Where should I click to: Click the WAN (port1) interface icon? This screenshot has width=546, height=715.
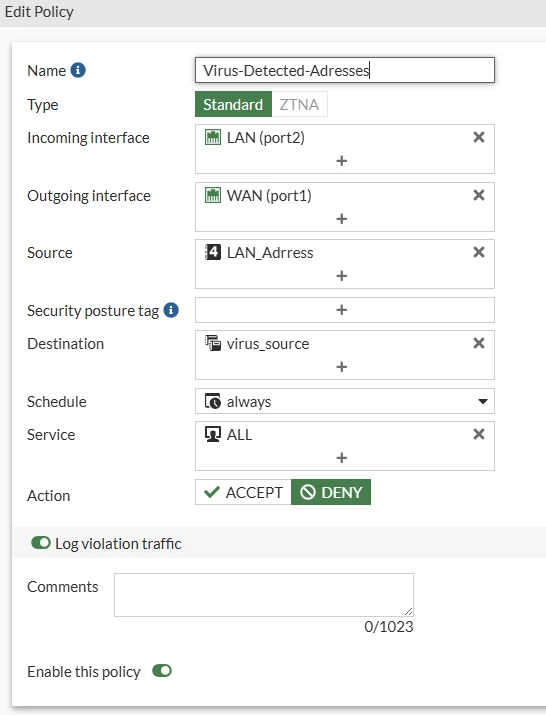click(x=213, y=195)
